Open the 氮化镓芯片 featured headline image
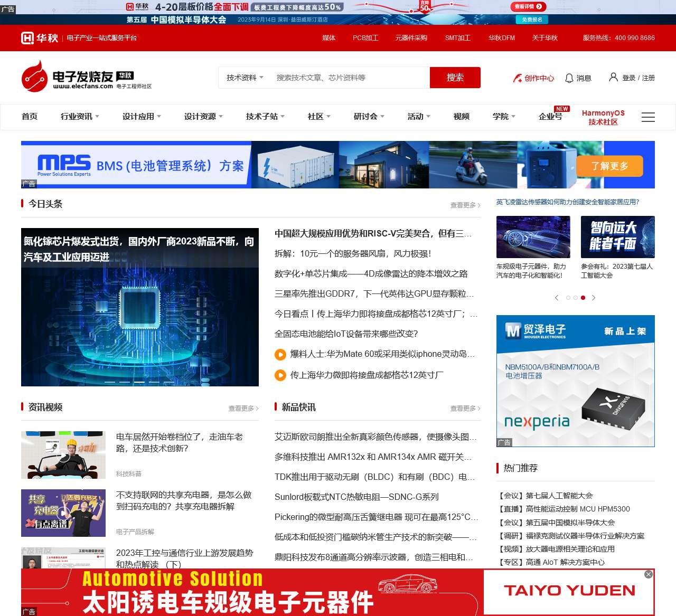Viewport: 676px width, 616px height. pos(140,307)
